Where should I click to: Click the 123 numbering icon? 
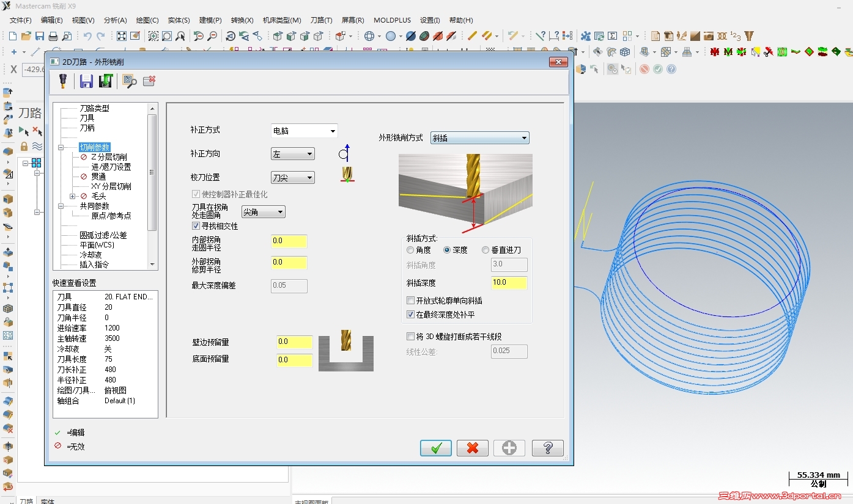[x=736, y=36]
